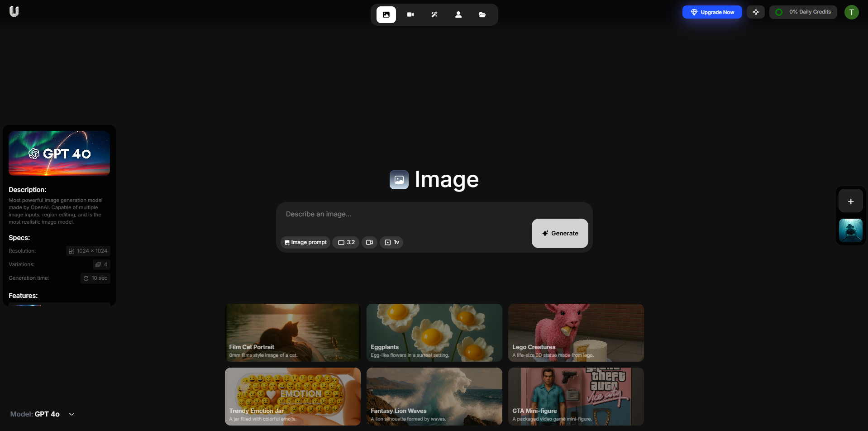868x431 pixels.
Task: Click the plus button on right panel
Action: (851, 201)
